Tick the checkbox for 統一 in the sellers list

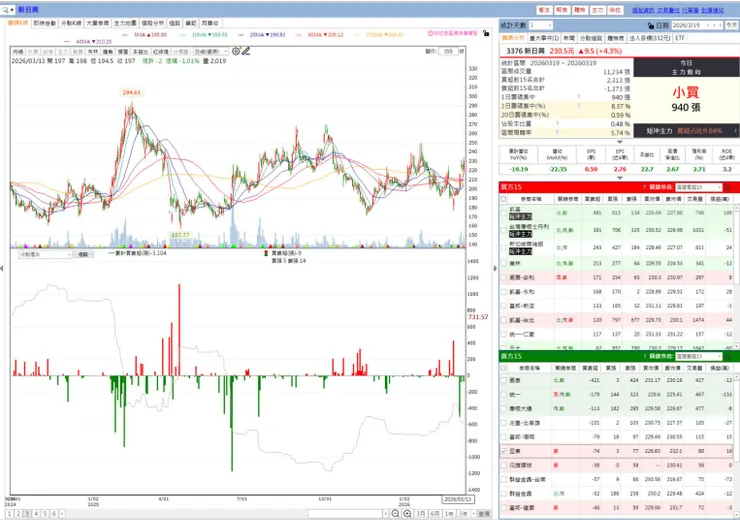point(504,394)
